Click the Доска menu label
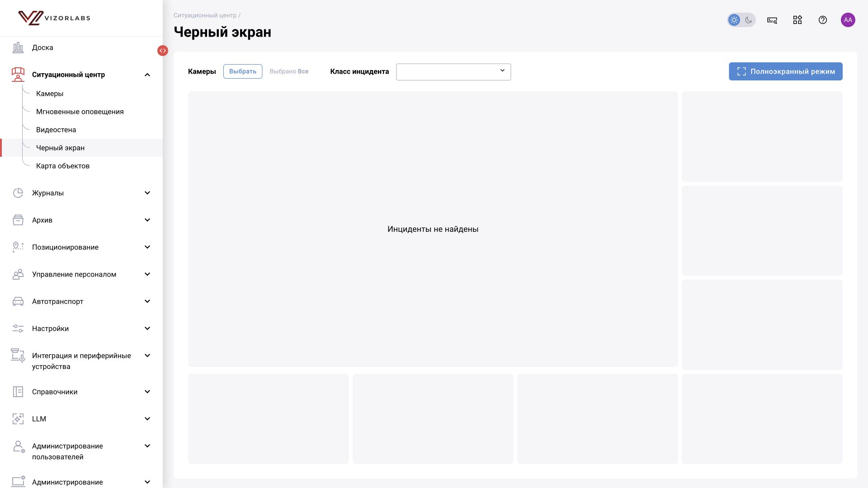This screenshot has width=868, height=488. click(42, 47)
